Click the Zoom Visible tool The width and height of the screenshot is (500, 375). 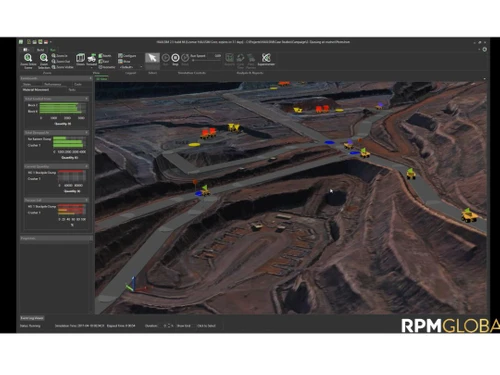tap(62, 67)
